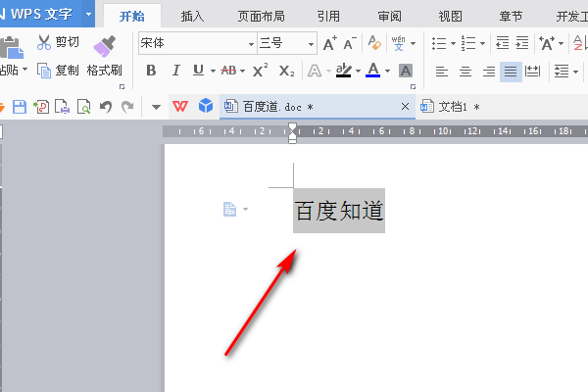Click the Copy (复制) icon
The width and height of the screenshot is (588, 392).
coord(44,71)
